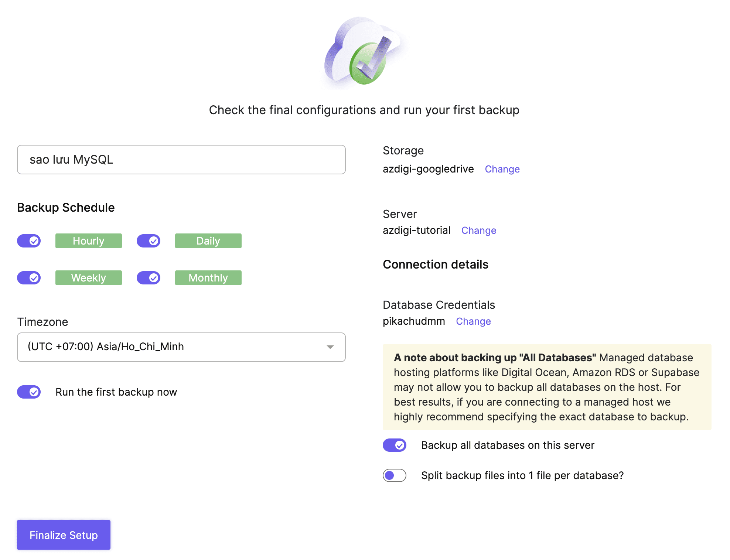Click the Timezone dropdown arrow
Screen dimensions: 730x560
click(330, 347)
